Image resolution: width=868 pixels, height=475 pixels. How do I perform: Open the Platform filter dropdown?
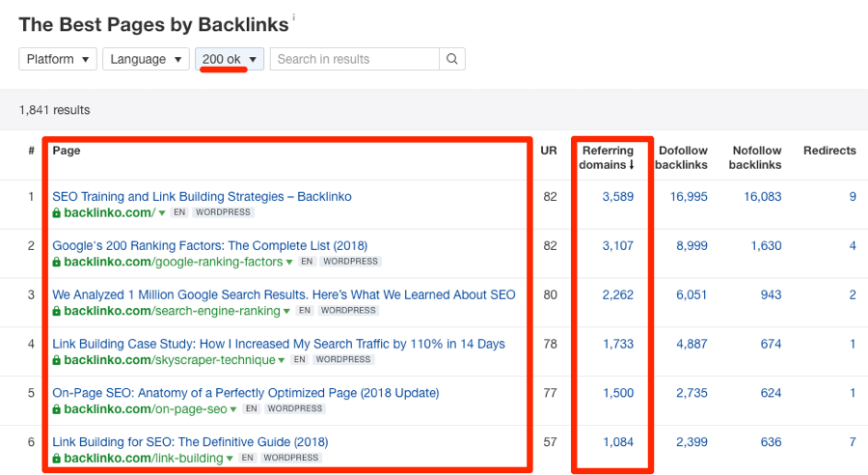(58, 59)
